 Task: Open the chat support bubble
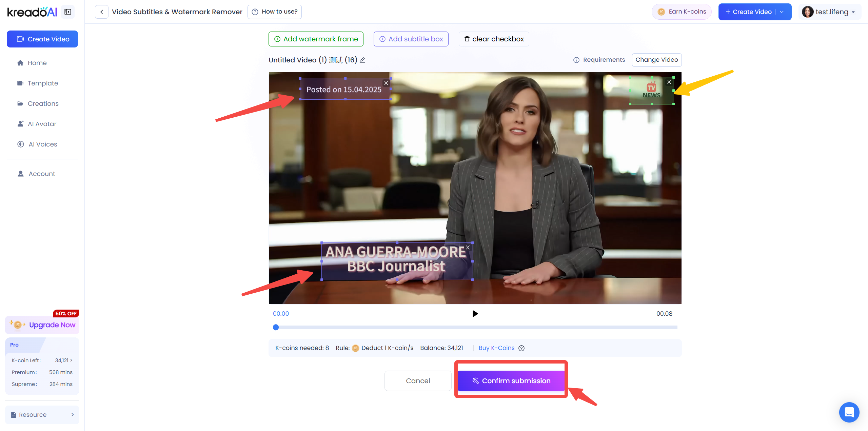849,412
